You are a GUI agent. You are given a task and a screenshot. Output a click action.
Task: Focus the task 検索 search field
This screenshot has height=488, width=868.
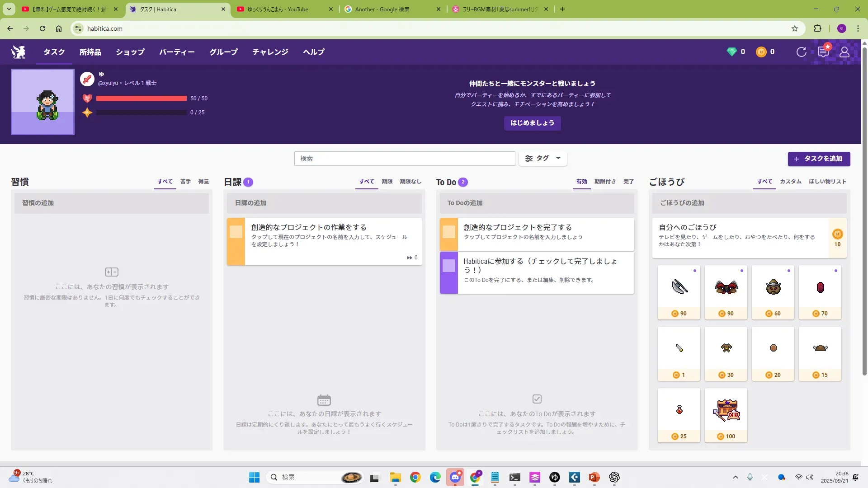404,159
